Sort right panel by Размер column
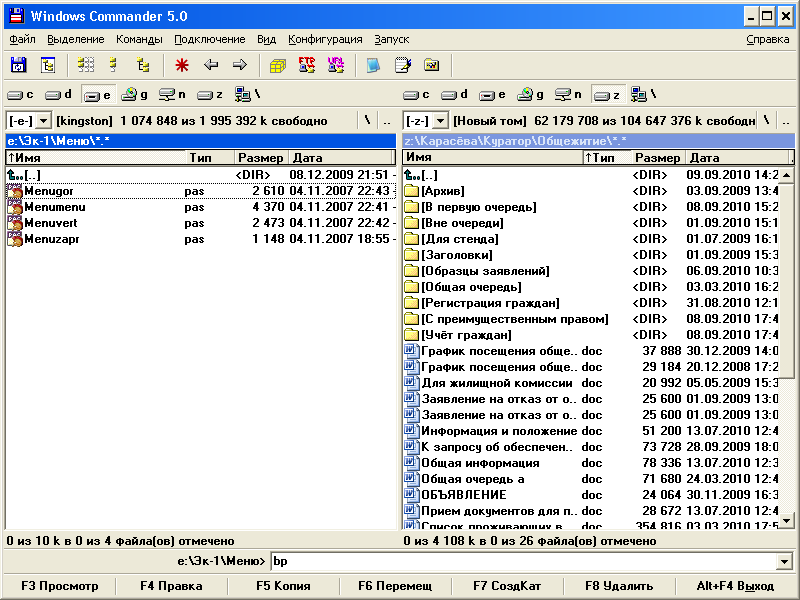Screen dimensions: 800x600 pos(657,158)
